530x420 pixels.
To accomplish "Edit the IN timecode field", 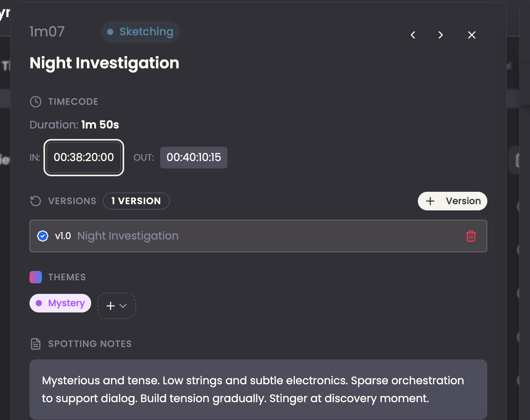I will click(84, 158).
